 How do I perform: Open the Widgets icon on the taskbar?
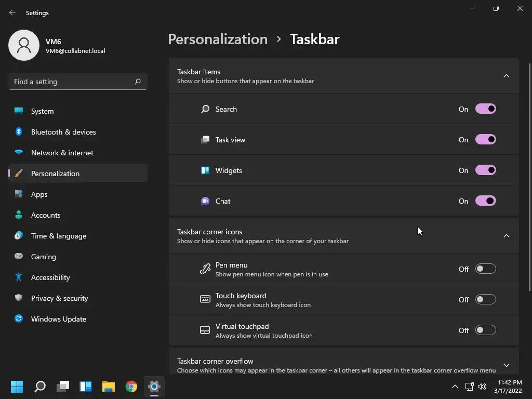[x=86, y=387]
